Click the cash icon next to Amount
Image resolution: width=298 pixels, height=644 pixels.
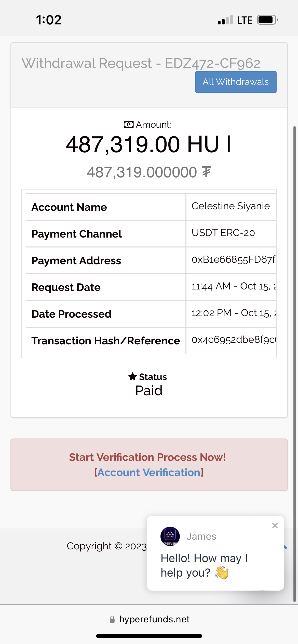(x=128, y=125)
